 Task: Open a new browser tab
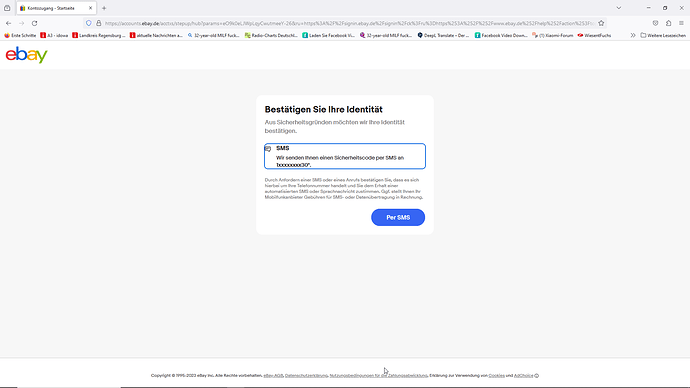pos(104,8)
